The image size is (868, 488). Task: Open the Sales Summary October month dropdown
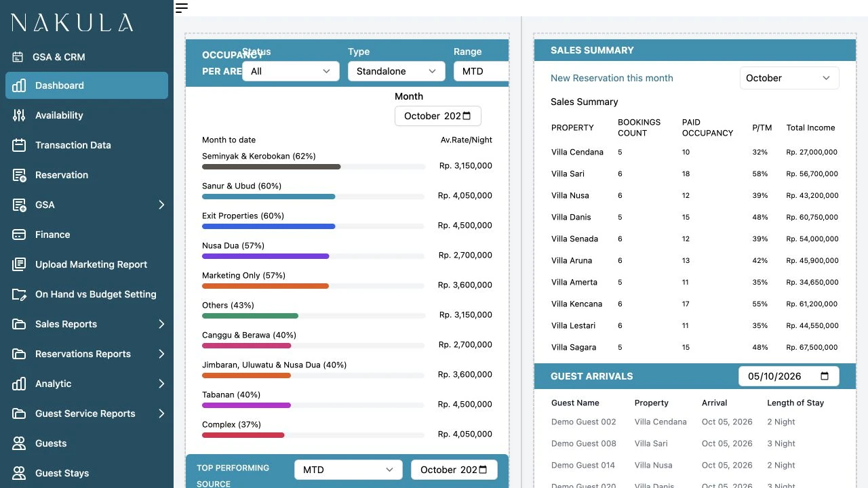[789, 78]
